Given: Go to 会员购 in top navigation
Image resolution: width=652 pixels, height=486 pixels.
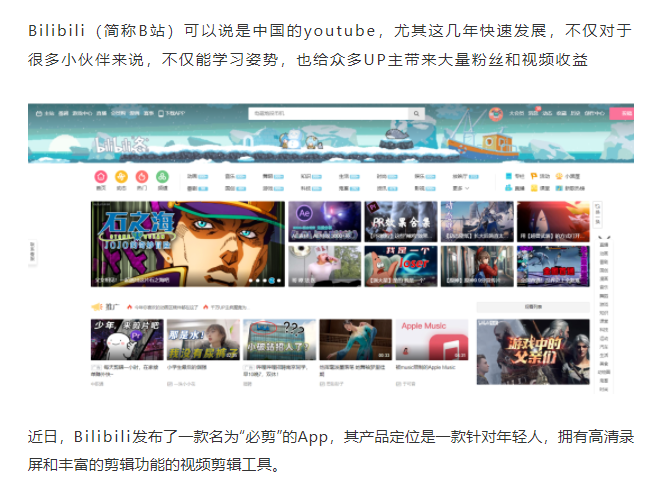Looking at the screenshot, I should 118,113.
